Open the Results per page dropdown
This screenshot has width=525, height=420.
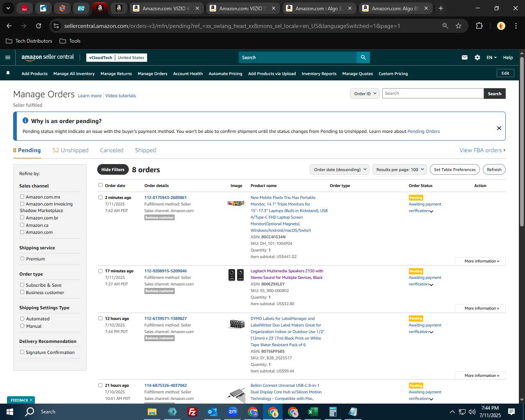(400, 169)
